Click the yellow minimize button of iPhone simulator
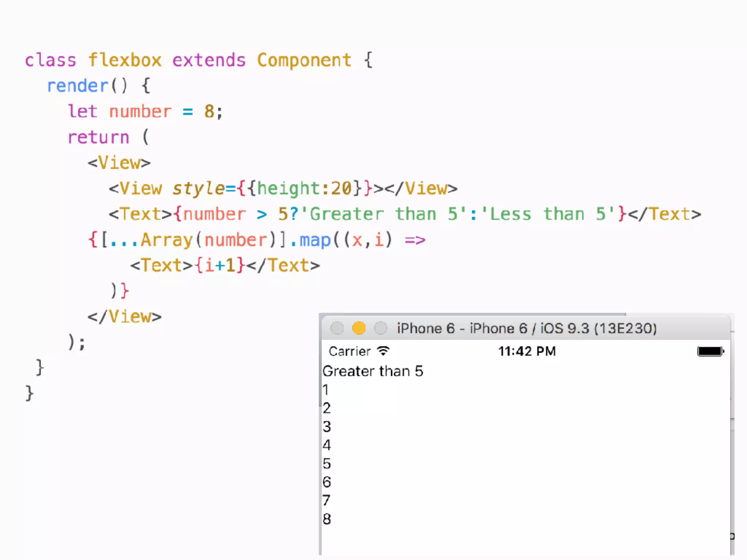 (x=359, y=328)
